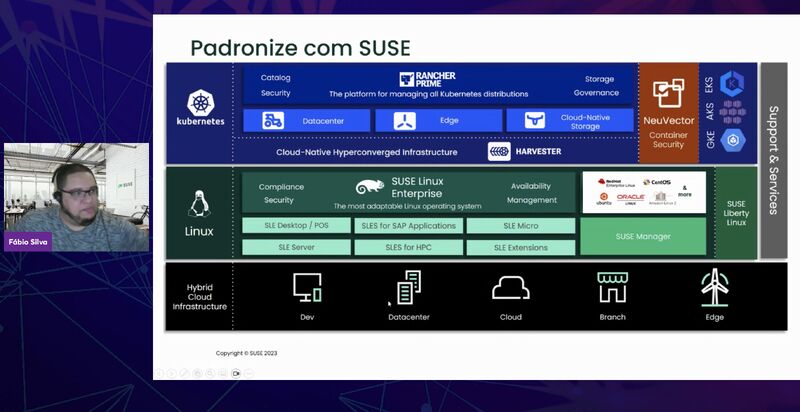This screenshot has width=800, height=412.
Task: Click the SLES for HPC box
Action: 409,247
